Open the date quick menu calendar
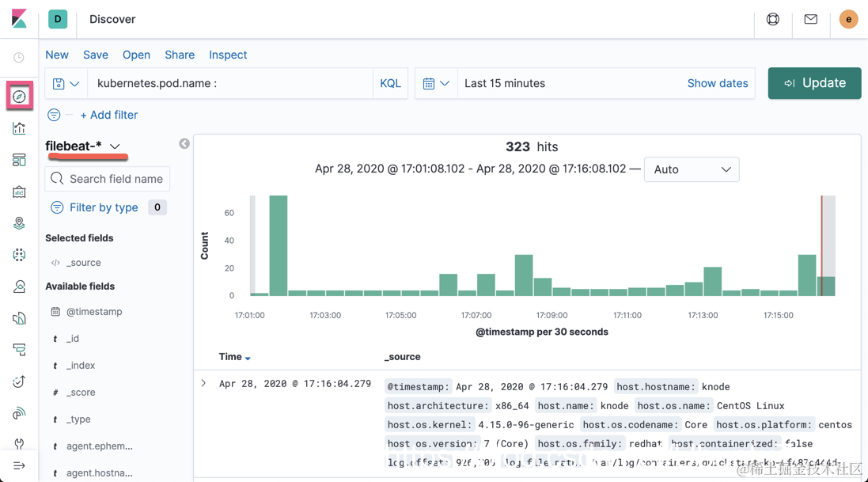868x482 pixels. coord(436,84)
